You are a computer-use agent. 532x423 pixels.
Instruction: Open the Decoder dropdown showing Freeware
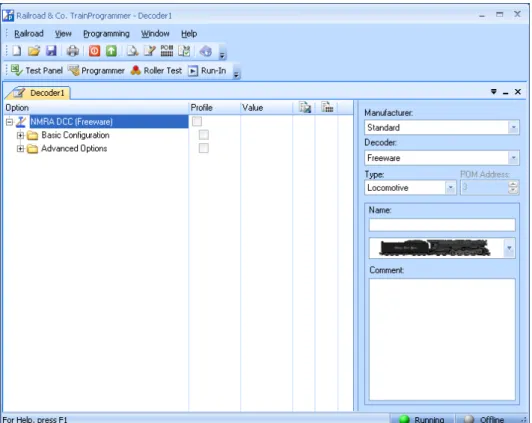[x=513, y=158]
